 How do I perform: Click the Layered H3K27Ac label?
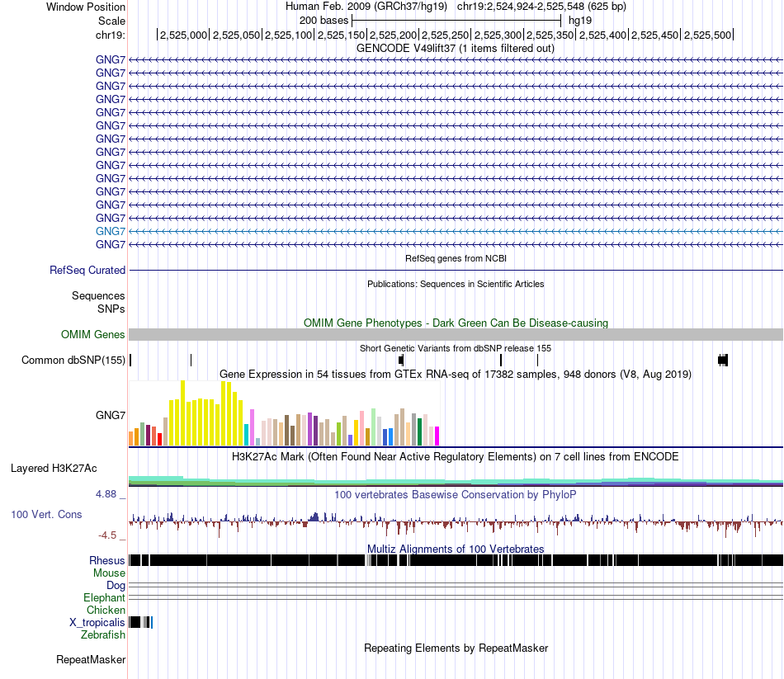click(x=54, y=469)
